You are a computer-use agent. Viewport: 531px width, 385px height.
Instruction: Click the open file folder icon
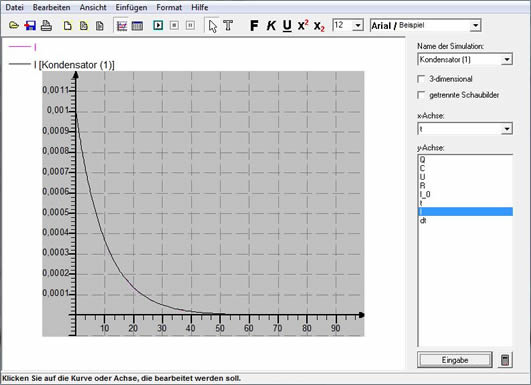click(x=14, y=25)
